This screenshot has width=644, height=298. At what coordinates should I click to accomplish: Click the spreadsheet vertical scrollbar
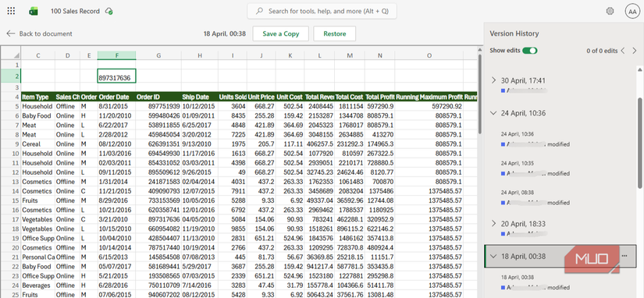pos(479,94)
